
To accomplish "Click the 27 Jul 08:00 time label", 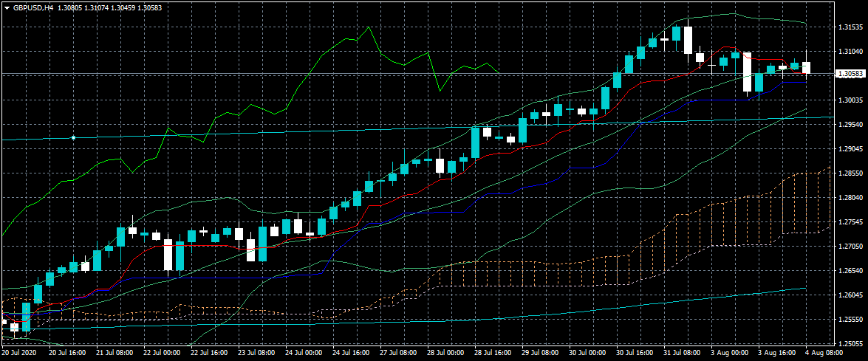I will coord(398,351).
